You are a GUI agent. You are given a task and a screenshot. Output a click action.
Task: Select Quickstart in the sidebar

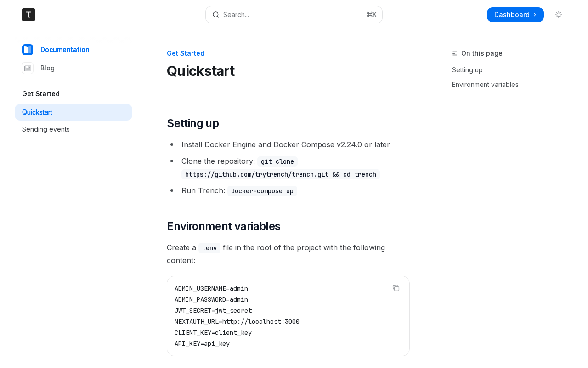(73, 112)
